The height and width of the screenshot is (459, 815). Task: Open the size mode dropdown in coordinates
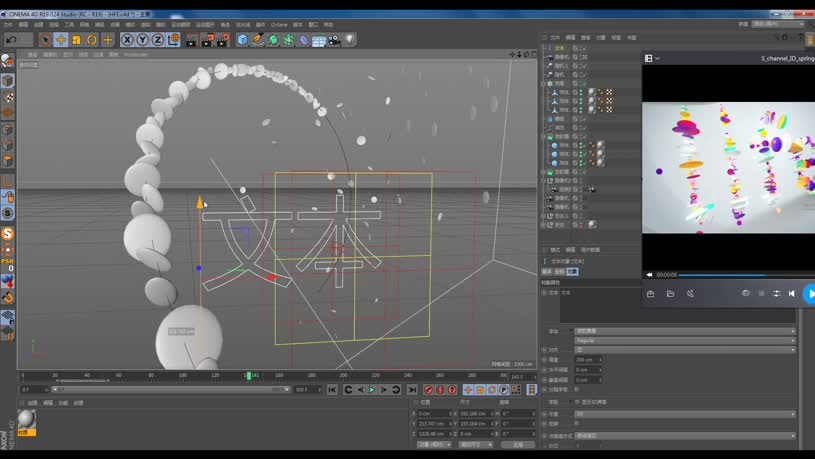tap(476, 444)
